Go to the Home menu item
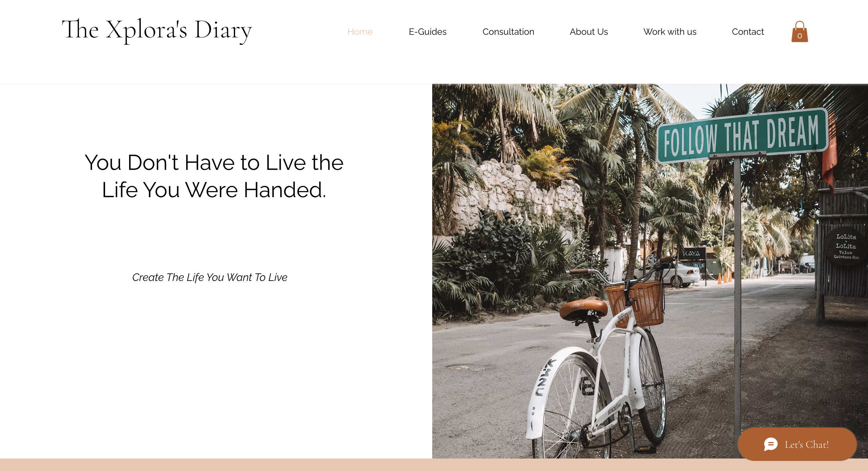This screenshot has width=868, height=471. [359, 32]
